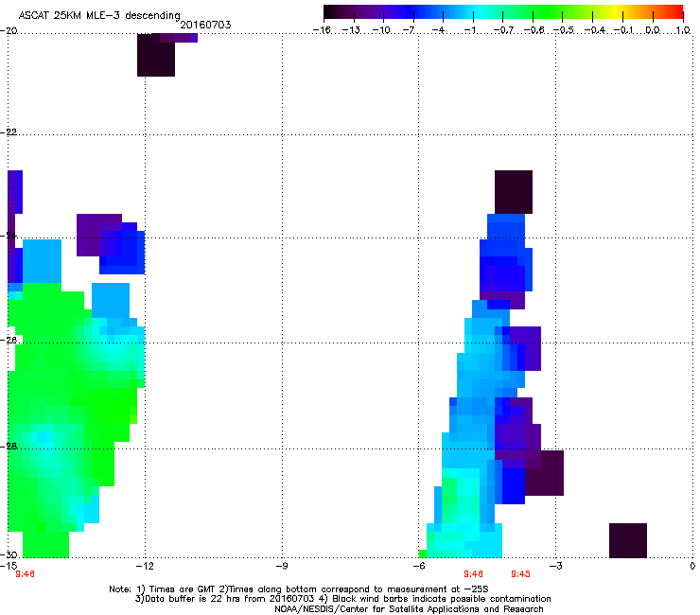Image resolution: width=700 pixels, height=615 pixels.
Task: Click the latitude axis label "-22"
Action: (9, 132)
